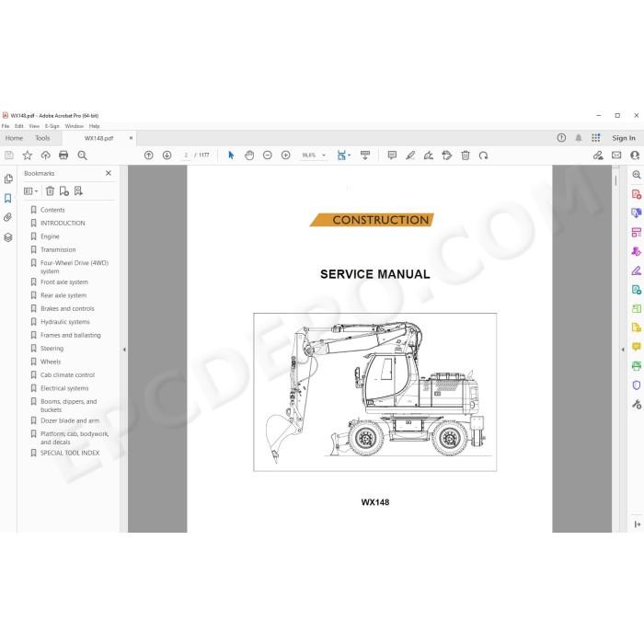Jump to the Electrical systems bookmark

(x=64, y=388)
